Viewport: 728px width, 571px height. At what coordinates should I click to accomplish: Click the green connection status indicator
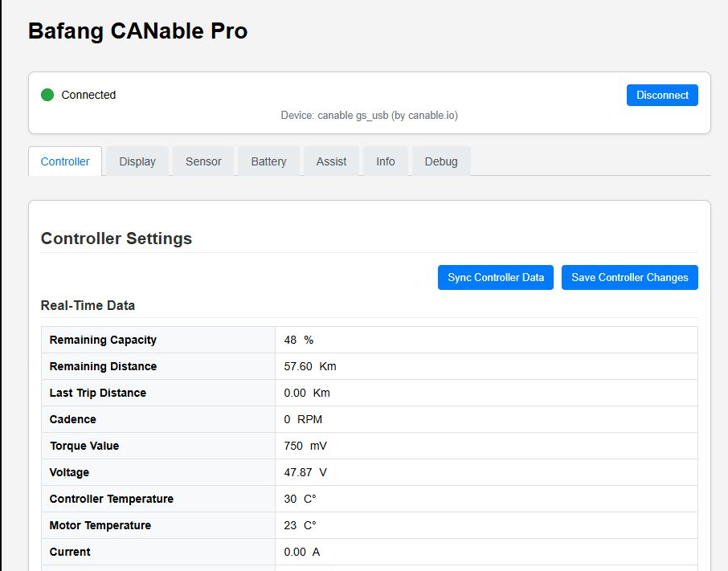click(x=47, y=95)
